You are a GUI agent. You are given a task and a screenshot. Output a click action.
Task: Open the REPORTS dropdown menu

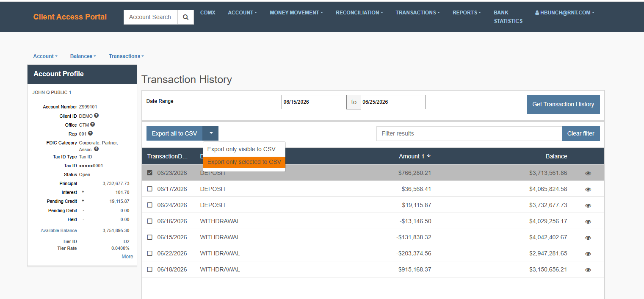coord(467,13)
